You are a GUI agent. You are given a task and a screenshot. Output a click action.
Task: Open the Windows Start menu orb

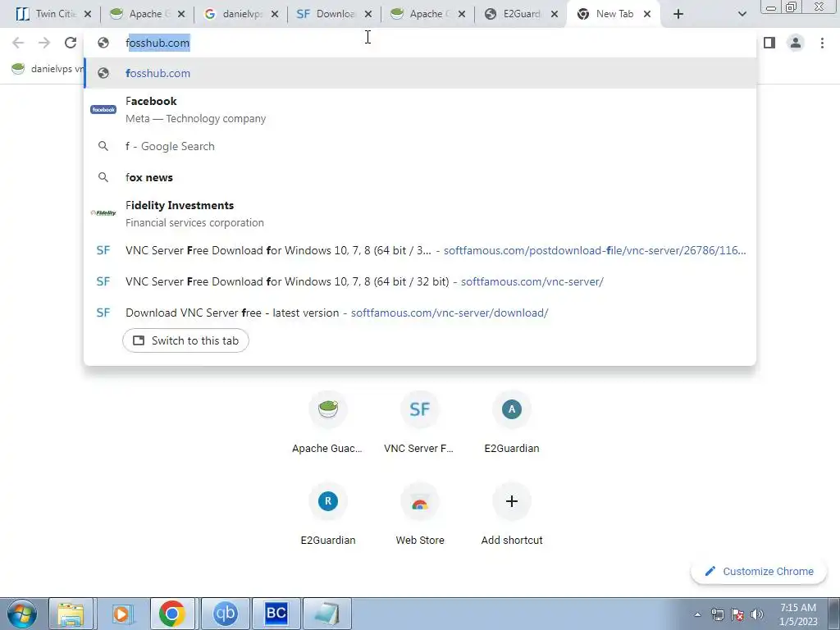coord(22,614)
